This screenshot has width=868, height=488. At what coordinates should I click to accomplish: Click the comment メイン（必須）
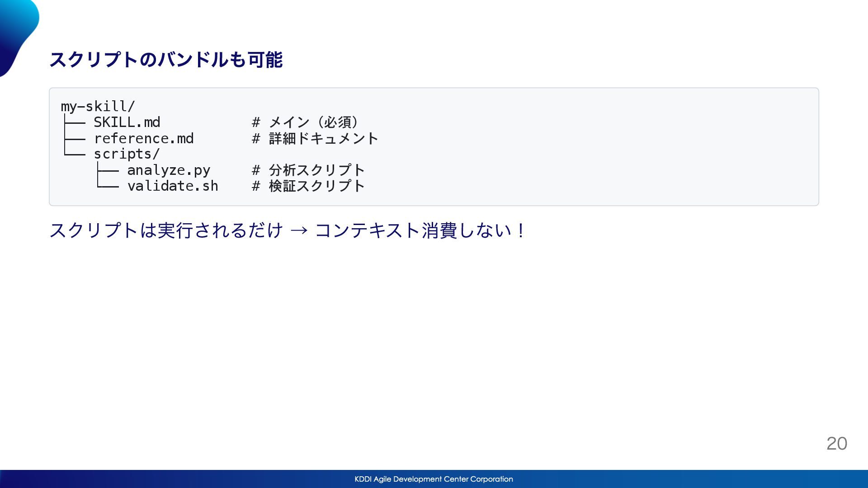pos(314,122)
